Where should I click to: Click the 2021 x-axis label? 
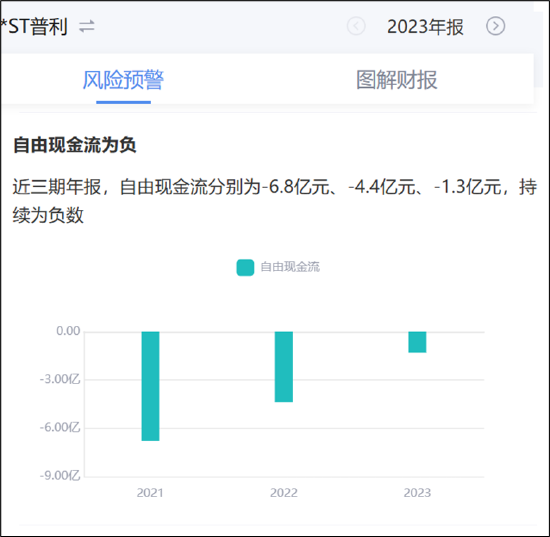pyautogui.click(x=150, y=493)
